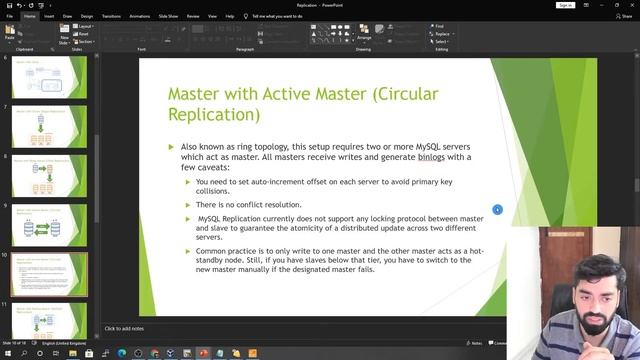Open the Help tab

click(230, 16)
